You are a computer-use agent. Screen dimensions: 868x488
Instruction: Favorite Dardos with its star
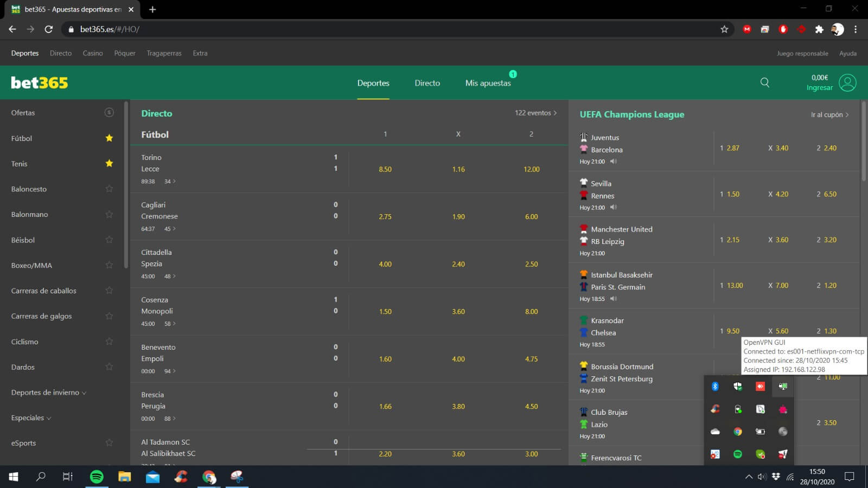pos(109,367)
